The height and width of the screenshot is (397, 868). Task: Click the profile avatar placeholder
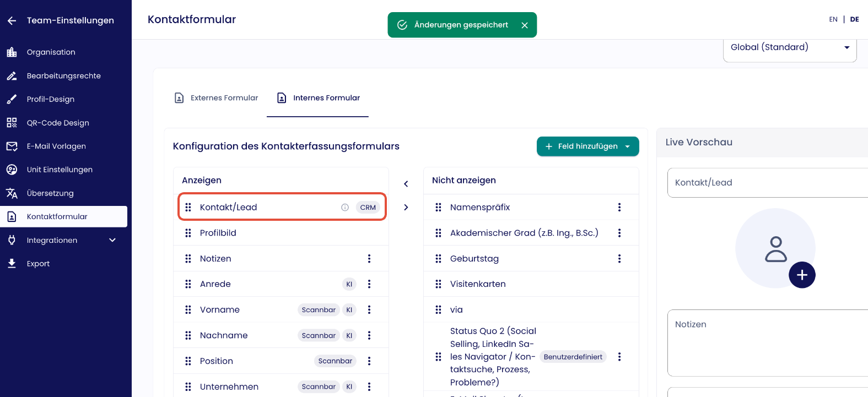775,248
